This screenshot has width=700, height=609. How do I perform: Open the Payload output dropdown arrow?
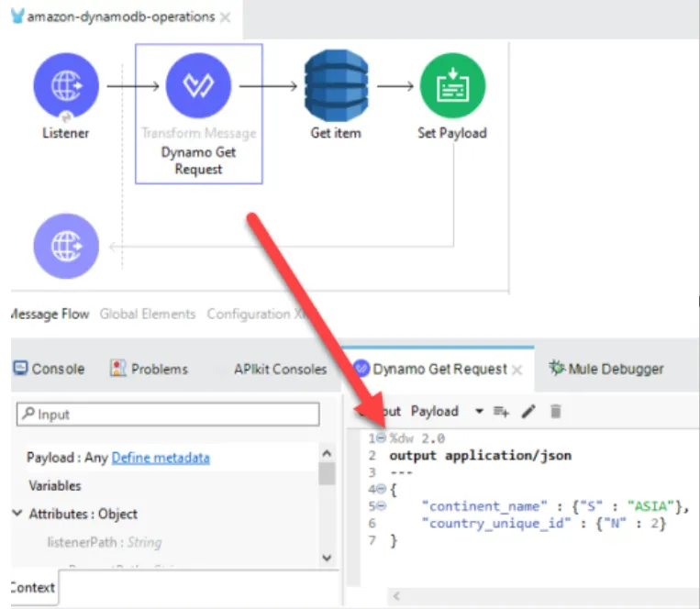pyautogui.click(x=479, y=411)
